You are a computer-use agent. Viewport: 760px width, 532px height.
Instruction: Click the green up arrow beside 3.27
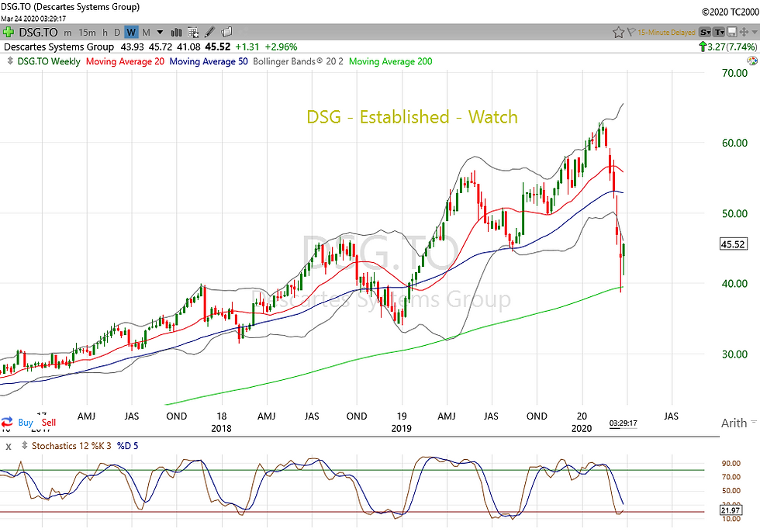click(x=703, y=47)
